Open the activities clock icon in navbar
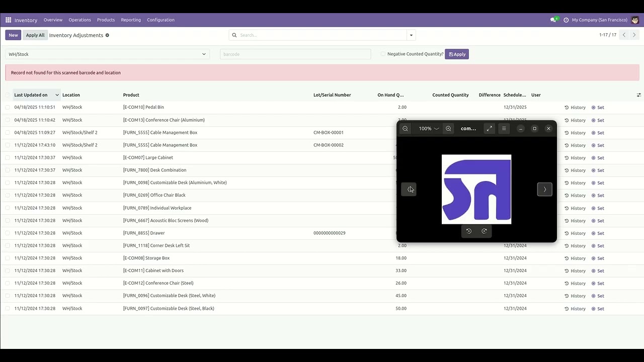The height and width of the screenshot is (362, 644). pyautogui.click(x=566, y=20)
